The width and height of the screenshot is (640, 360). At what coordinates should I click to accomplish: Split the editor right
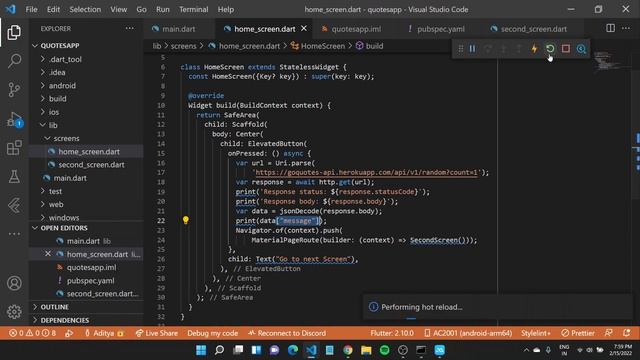click(x=610, y=28)
